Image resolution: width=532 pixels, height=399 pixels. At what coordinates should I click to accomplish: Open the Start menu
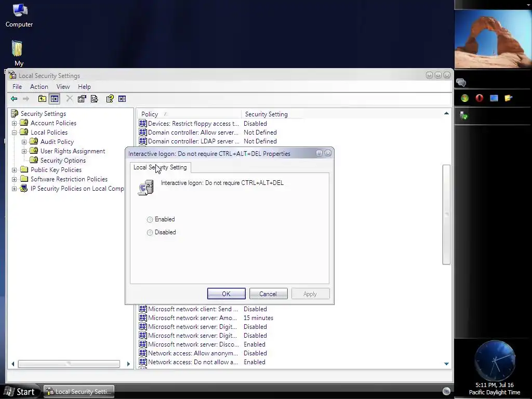point(20,392)
